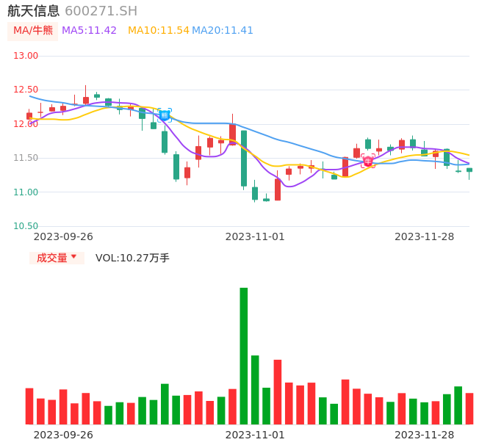The width and height of the screenshot is (504, 445).
Task: Click the blue bear signal marker icon
Action: click(165, 115)
